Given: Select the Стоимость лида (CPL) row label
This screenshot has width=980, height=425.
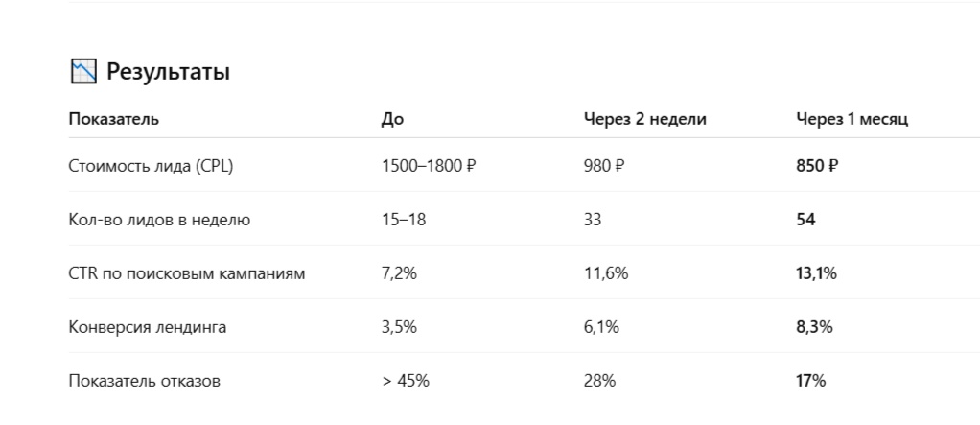Looking at the screenshot, I should click(x=151, y=166).
